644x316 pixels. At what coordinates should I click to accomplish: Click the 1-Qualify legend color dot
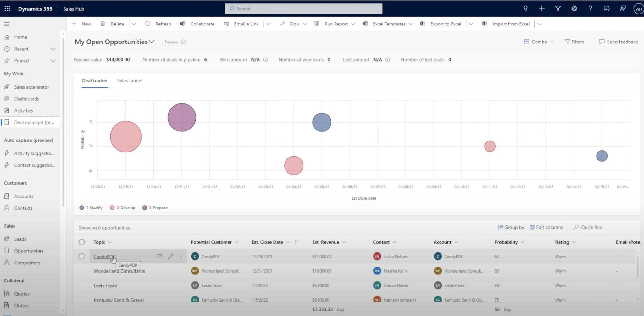[x=81, y=208]
